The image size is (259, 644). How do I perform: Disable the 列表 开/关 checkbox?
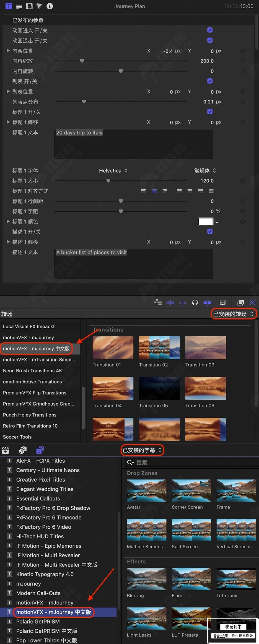pos(210,81)
